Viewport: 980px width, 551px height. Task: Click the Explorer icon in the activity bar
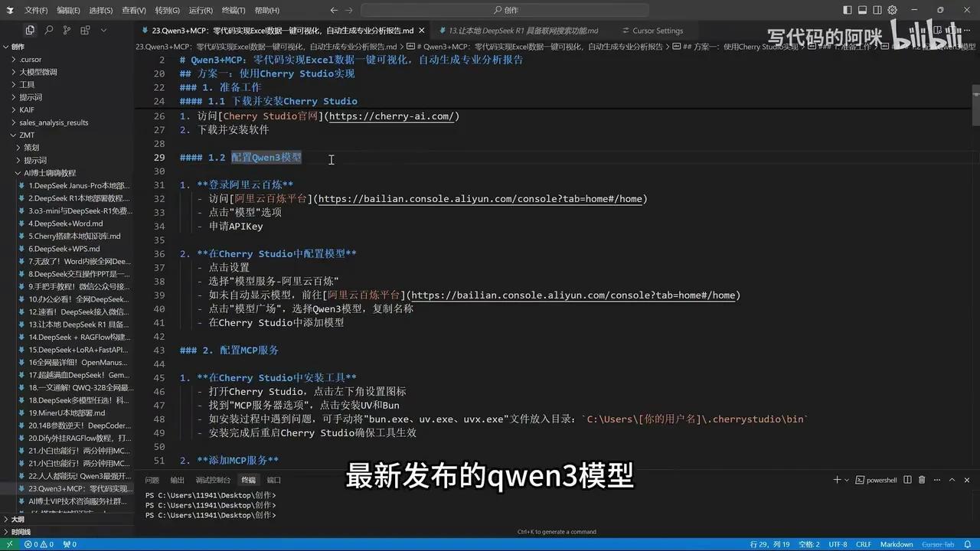(x=30, y=31)
